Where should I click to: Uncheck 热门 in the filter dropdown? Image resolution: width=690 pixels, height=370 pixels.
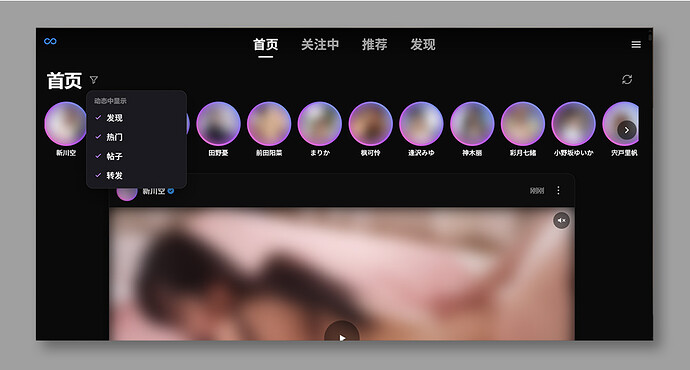(x=136, y=137)
